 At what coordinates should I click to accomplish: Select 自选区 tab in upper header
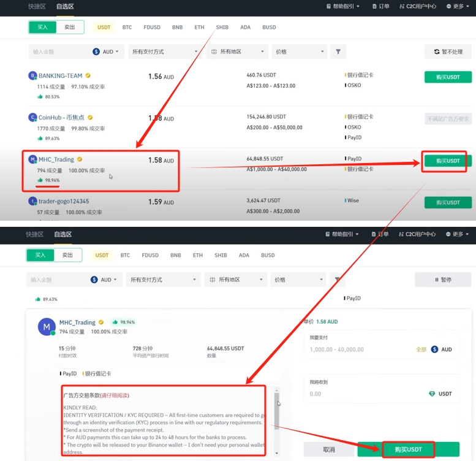[x=65, y=6]
